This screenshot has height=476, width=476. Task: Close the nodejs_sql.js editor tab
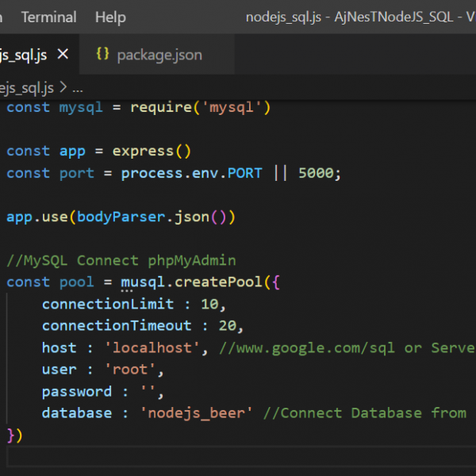coord(63,55)
